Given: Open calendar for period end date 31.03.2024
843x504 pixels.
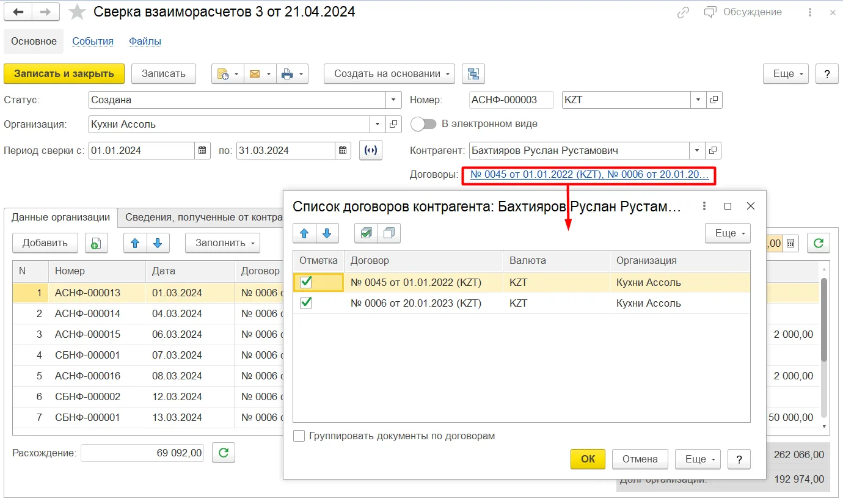Looking at the screenshot, I should tap(344, 150).
